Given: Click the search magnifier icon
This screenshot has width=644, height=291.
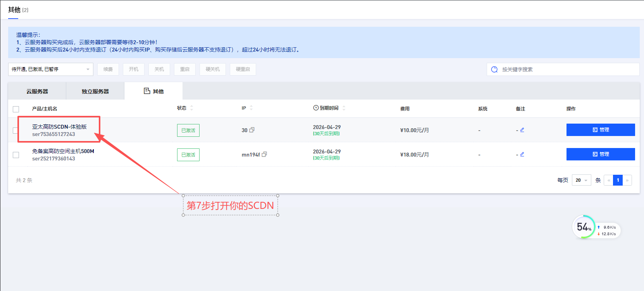Looking at the screenshot, I should [494, 70].
